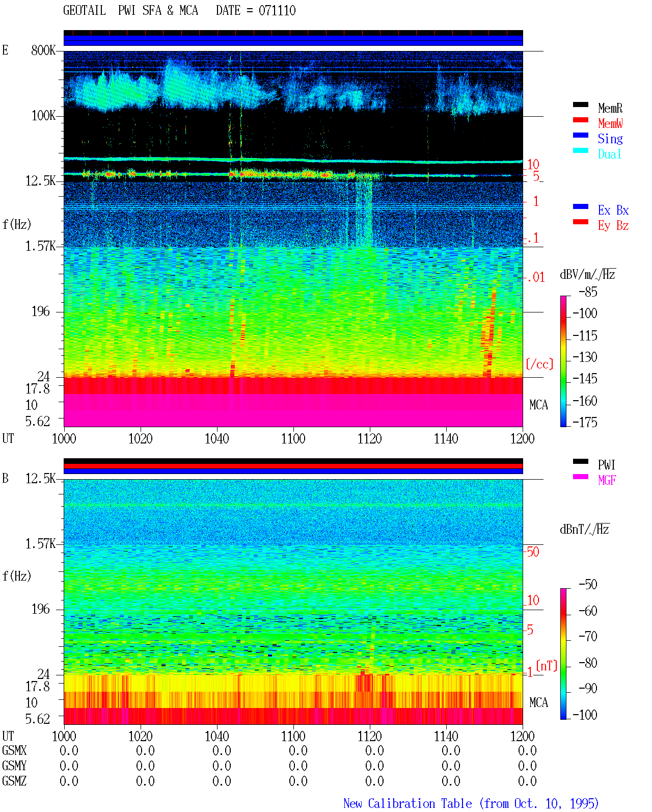
Task: Click the plot title "GEOTAIL PWI SFA & MCA"
Action: pos(130,11)
